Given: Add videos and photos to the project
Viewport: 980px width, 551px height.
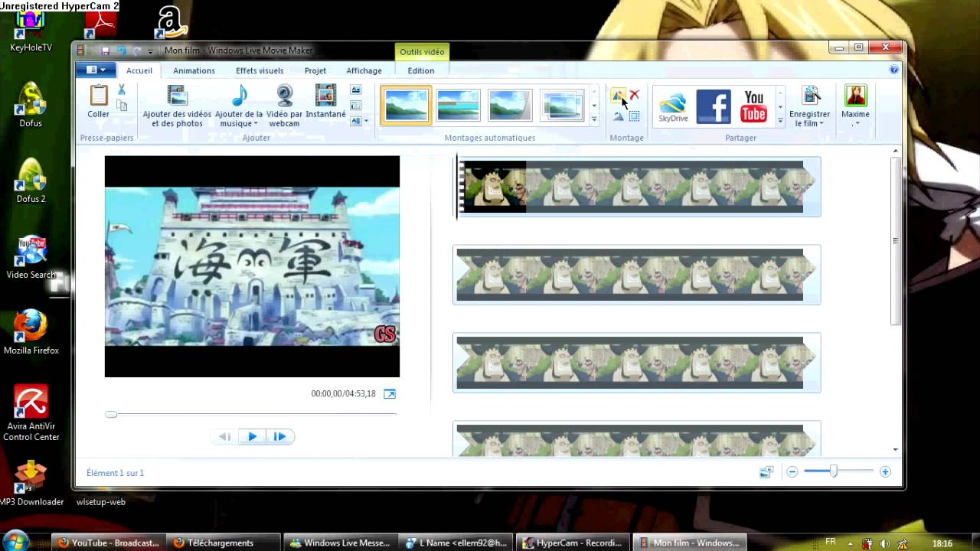Looking at the screenshot, I should (177, 106).
